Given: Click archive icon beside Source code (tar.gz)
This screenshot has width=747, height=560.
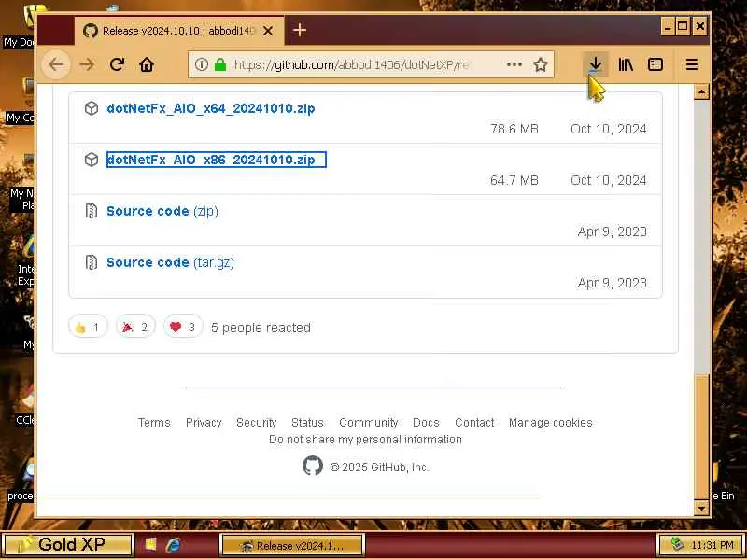Looking at the screenshot, I should tap(91, 262).
